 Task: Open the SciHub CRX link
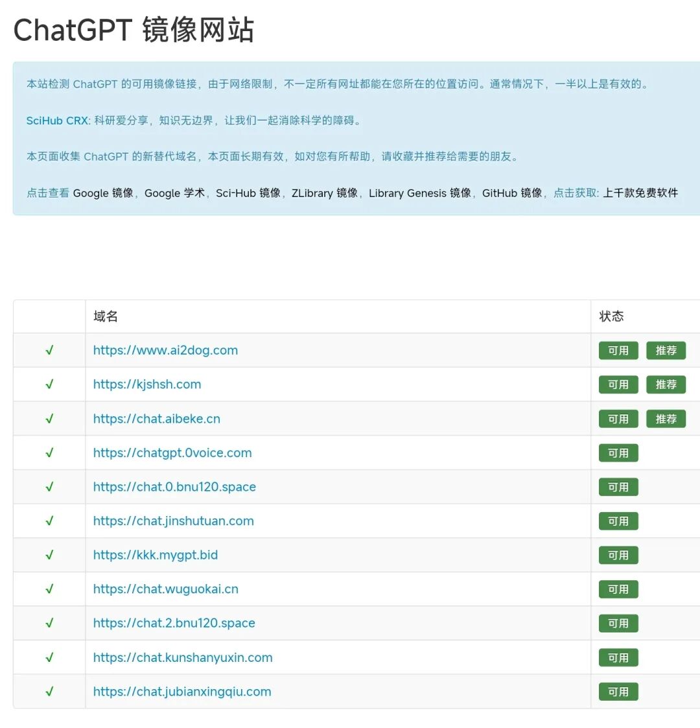tap(57, 121)
